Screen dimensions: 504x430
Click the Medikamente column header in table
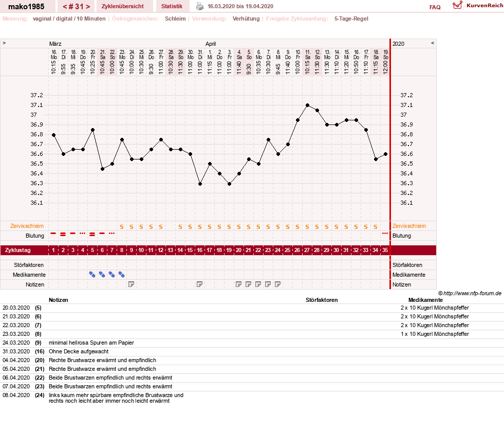(x=425, y=300)
